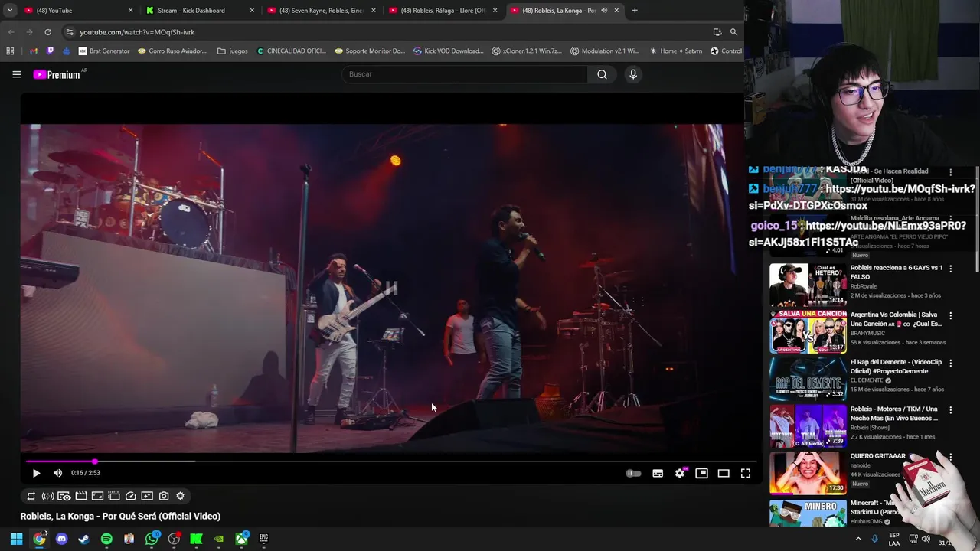Viewport: 980px width, 551px height.
Task: Expand the 'juegos' bookmarks folder
Action: point(233,51)
